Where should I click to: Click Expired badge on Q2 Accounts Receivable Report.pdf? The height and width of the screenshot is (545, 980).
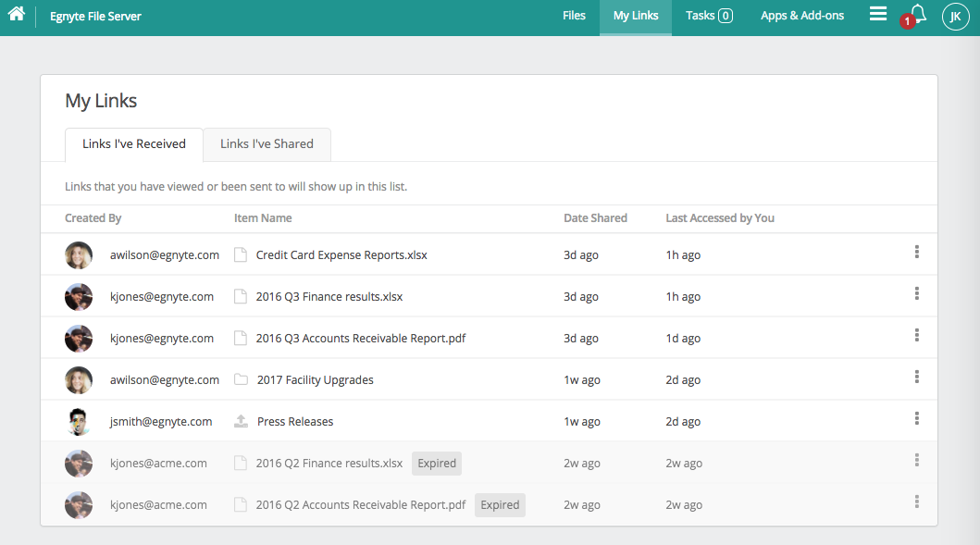coord(500,505)
